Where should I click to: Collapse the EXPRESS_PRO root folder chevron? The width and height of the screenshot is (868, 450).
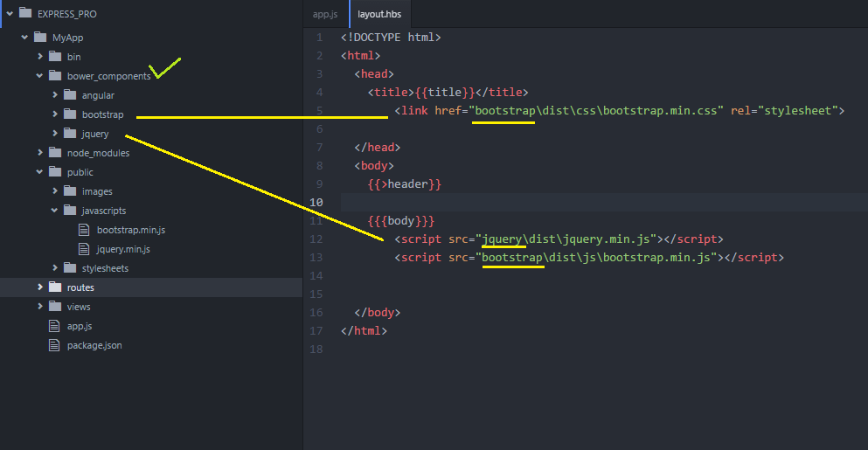pos(10,13)
